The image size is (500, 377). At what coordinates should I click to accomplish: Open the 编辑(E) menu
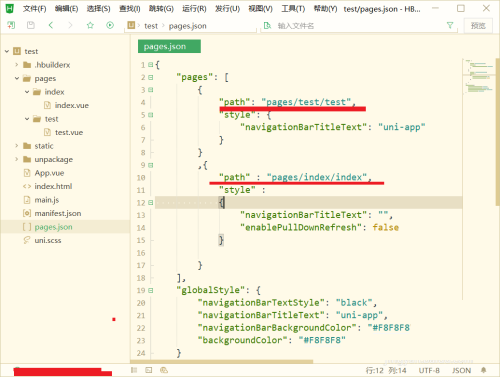coord(66,9)
